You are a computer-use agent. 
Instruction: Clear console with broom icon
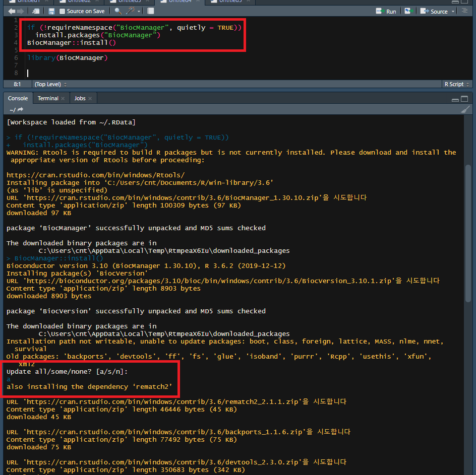pyautogui.click(x=465, y=109)
